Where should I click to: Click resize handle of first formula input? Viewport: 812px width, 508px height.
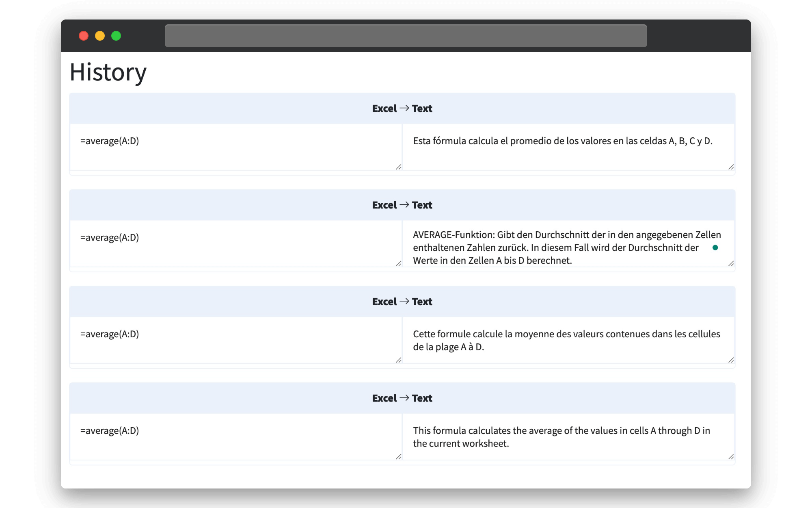pos(398,167)
